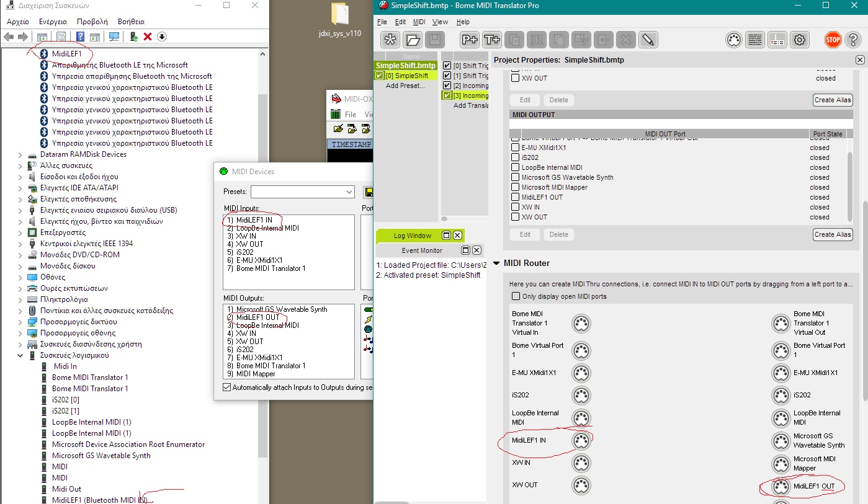
Task: Click the MidiLEF1 OUT router connector
Action: pyautogui.click(x=781, y=487)
